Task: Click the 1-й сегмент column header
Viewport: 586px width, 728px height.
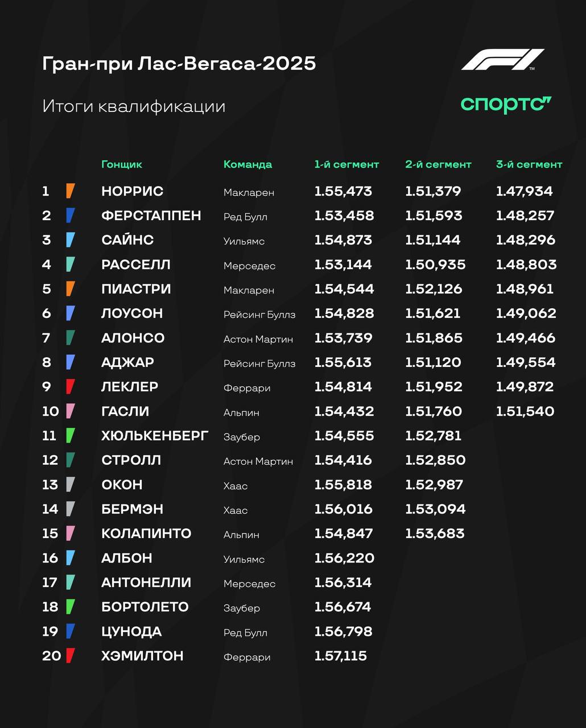Action: [x=346, y=164]
